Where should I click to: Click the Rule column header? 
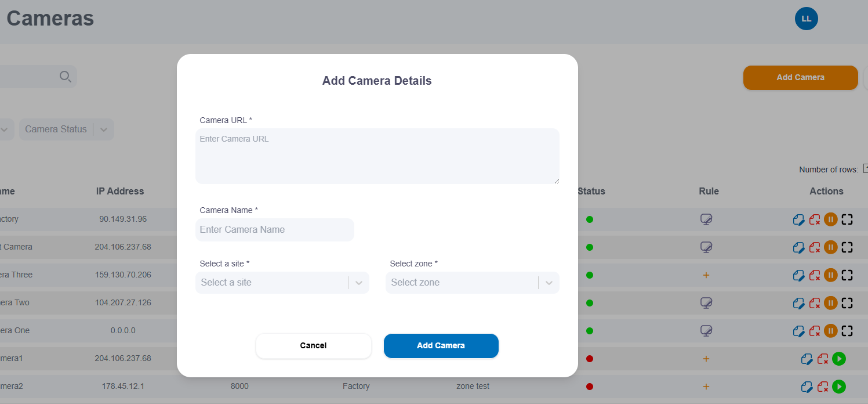709,191
